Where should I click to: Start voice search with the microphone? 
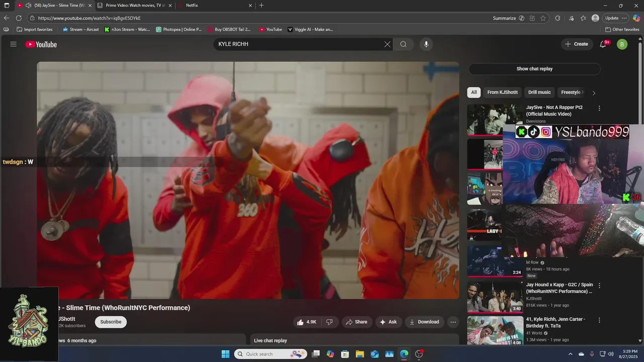coord(426,44)
